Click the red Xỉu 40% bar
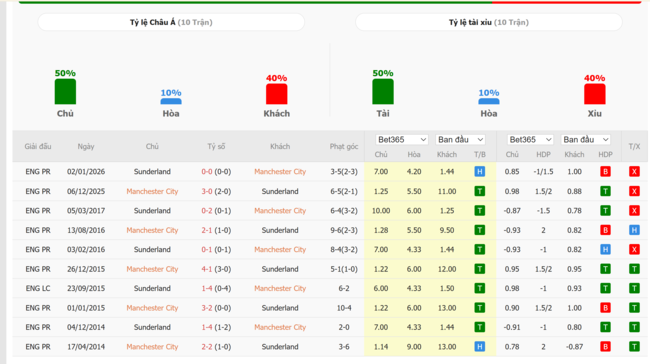This screenshot has height=364, width=650. coord(594,94)
